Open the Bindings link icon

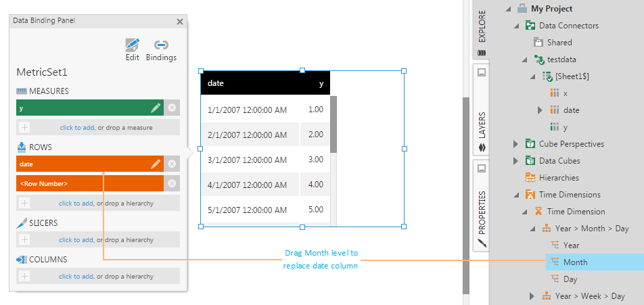[x=161, y=45]
